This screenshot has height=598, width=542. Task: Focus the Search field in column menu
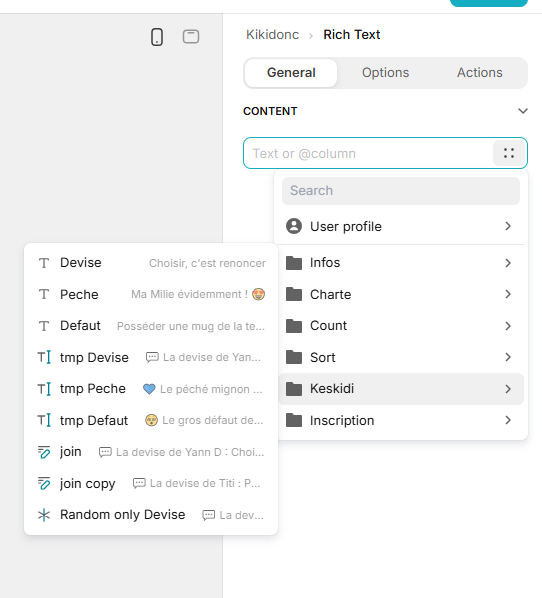[x=400, y=191]
